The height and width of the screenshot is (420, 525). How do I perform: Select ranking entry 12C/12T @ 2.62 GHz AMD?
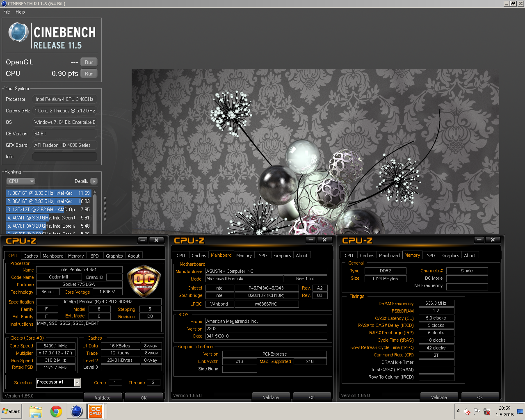[x=48, y=210]
